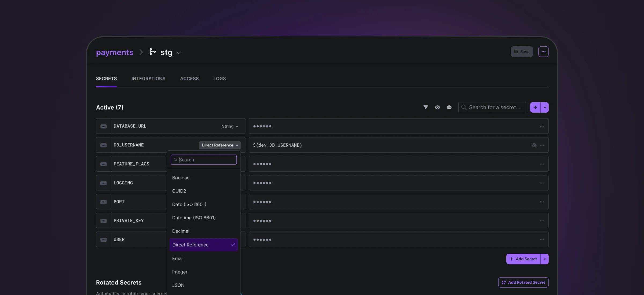644x295 pixels.
Task: Switch to the INTEGRATIONS tab
Action: pyautogui.click(x=148, y=79)
